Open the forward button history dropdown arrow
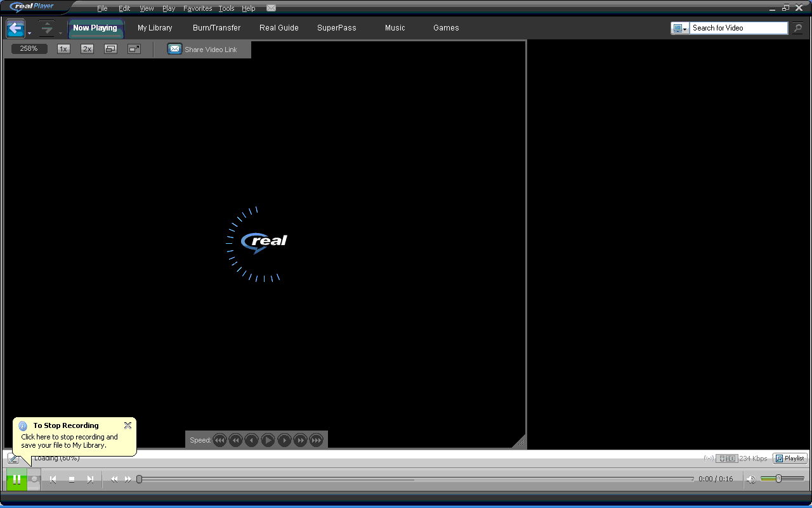812x508 pixels. click(x=60, y=33)
